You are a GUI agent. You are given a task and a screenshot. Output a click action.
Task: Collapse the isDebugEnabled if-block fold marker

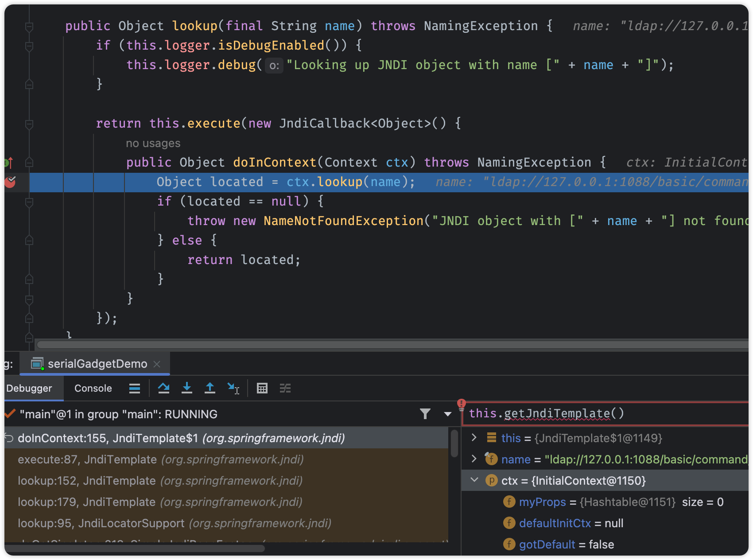tap(29, 46)
